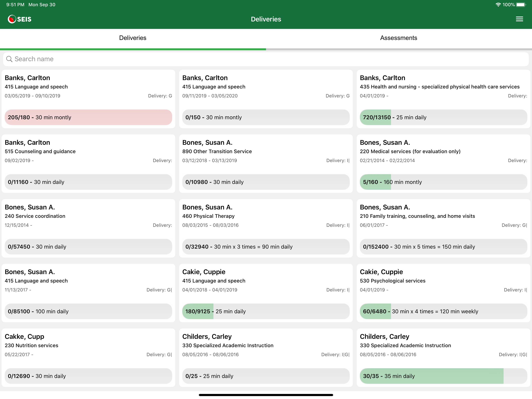Viewport: 532px width, 399px height.
Task: Tap the 60/6480 120 min weekly bar
Action: click(443, 311)
